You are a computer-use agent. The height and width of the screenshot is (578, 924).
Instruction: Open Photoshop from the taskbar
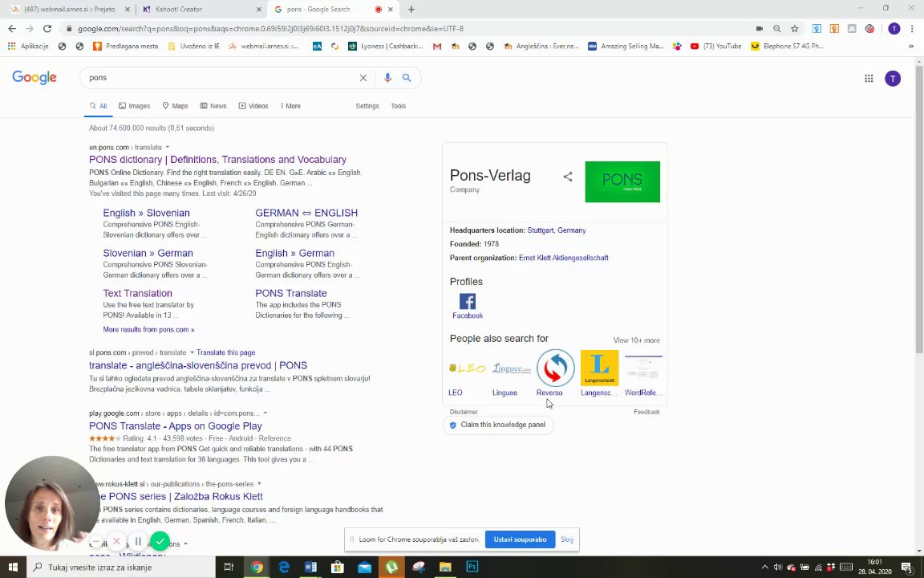pyautogui.click(x=472, y=567)
